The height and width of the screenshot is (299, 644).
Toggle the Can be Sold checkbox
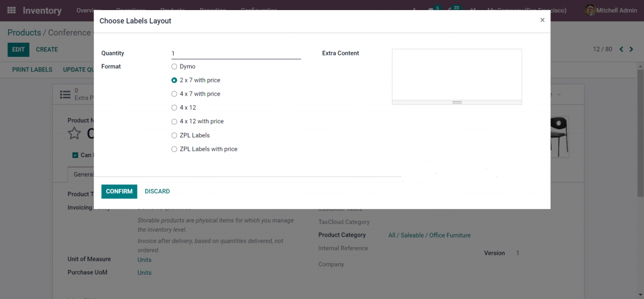pos(75,155)
